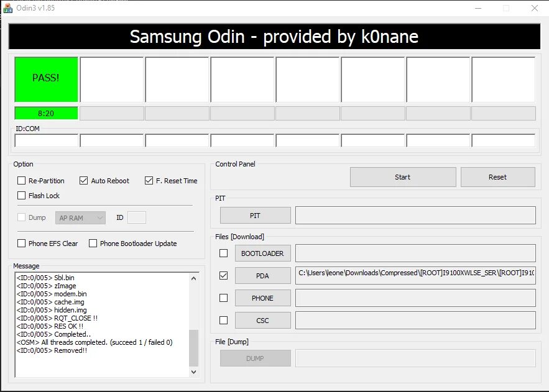The height and width of the screenshot is (392, 549).
Task: Tick the checkbox beside BOOTLOADER
Action: (223, 253)
